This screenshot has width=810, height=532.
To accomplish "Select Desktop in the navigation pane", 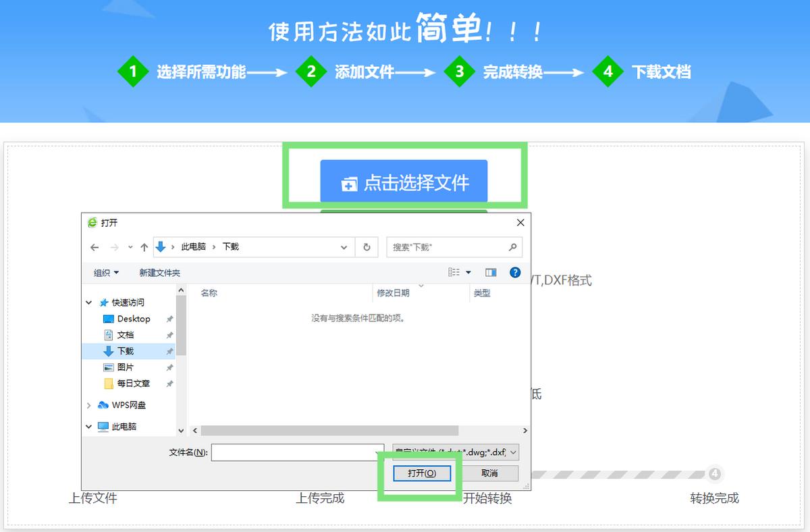I will coord(134,319).
